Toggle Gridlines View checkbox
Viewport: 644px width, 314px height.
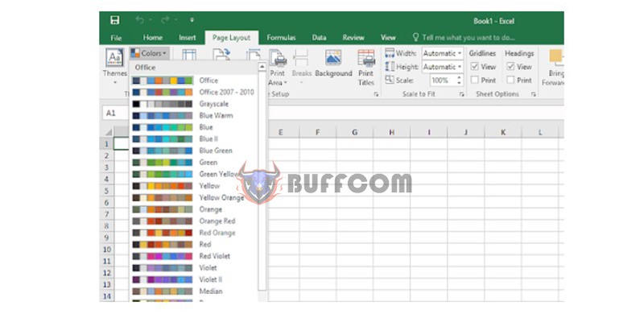474,67
